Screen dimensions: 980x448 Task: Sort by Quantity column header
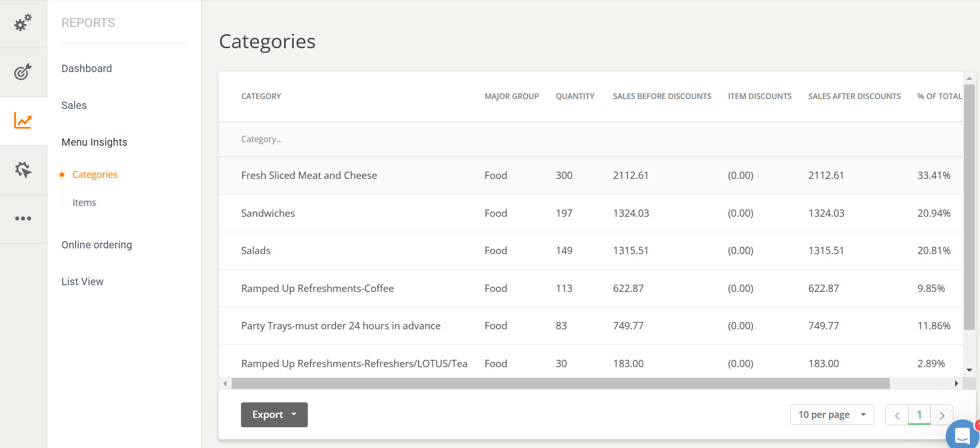click(575, 96)
